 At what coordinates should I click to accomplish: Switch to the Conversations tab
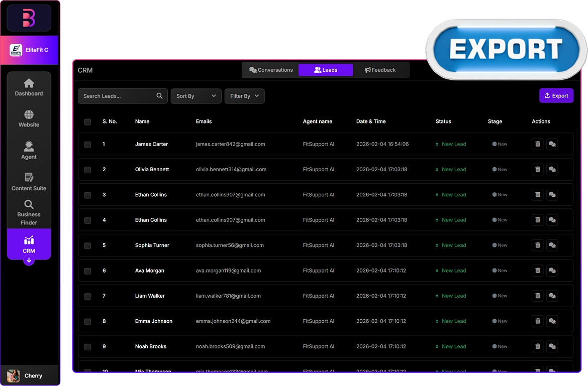pyautogui.click(x=271, y=70)
